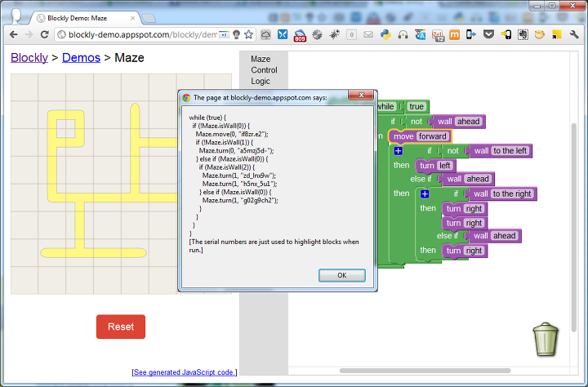Open 'to the right' dropdown on wall block
588x387 pixels.
click(x=512, y=193)
